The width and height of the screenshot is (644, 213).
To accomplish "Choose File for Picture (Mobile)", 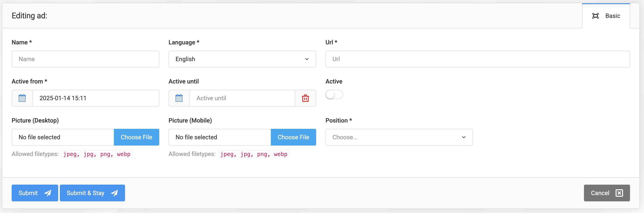I will 293,137.
